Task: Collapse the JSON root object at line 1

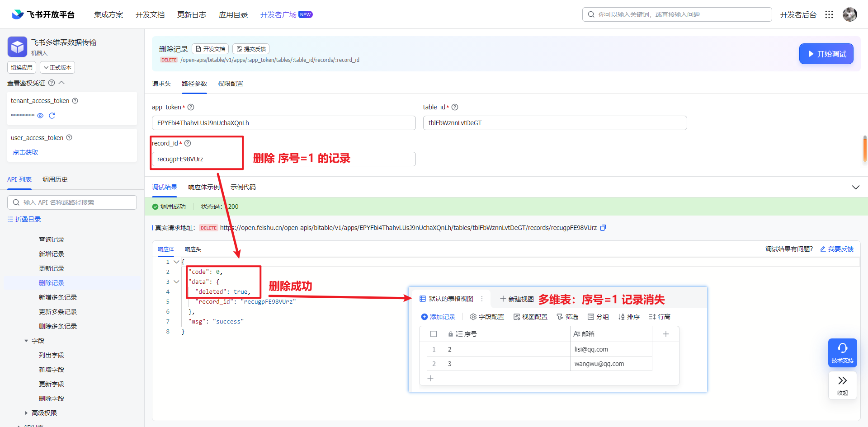Action: click(176, 262)
